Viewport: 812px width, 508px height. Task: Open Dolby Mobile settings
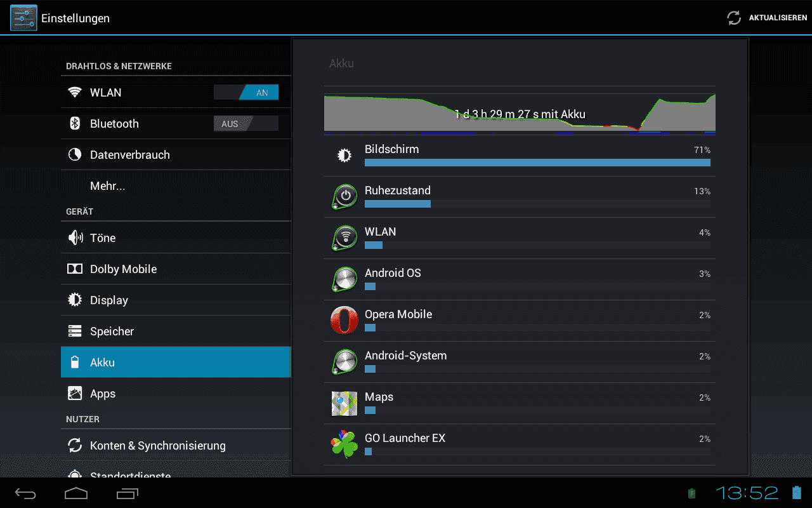click(176, 269)
